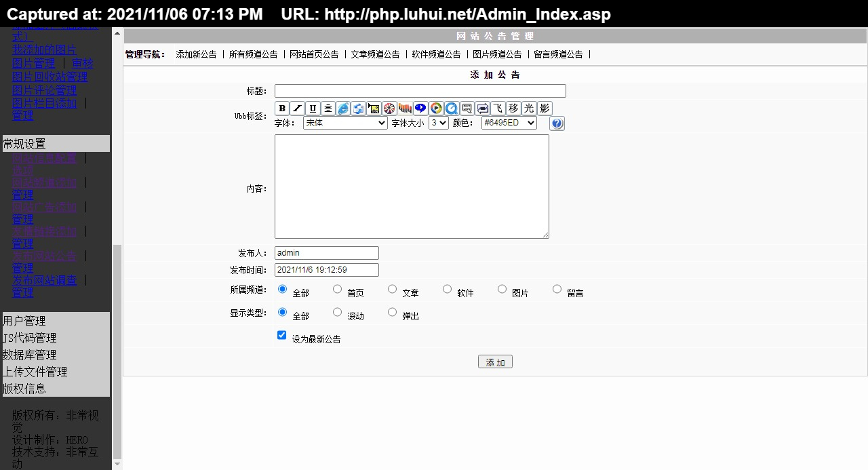Open 网站首页公告 in navigation

(x=314, y=54)
